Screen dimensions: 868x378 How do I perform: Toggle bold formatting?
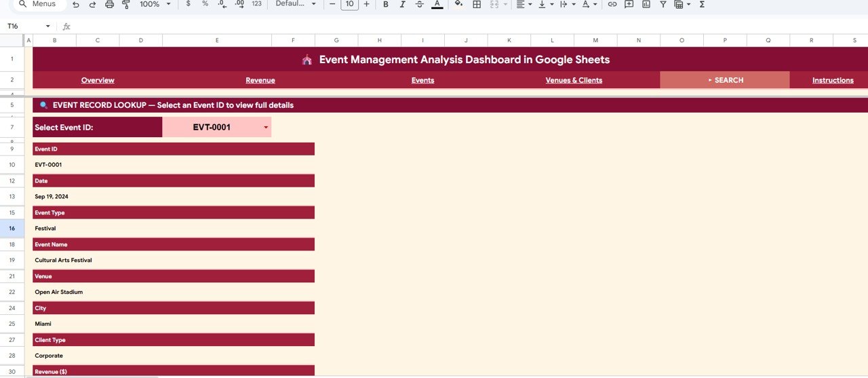click(x=386, y=4)
